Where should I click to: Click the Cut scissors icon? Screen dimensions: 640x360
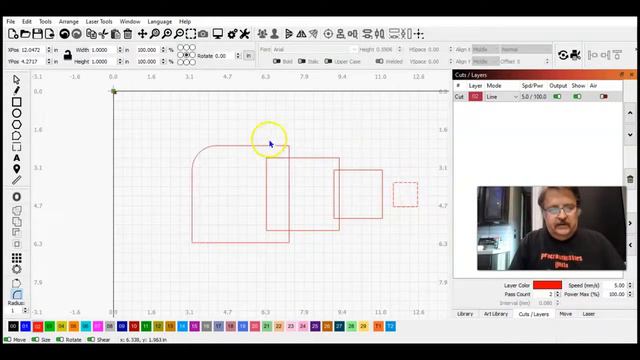coord(103,34)
